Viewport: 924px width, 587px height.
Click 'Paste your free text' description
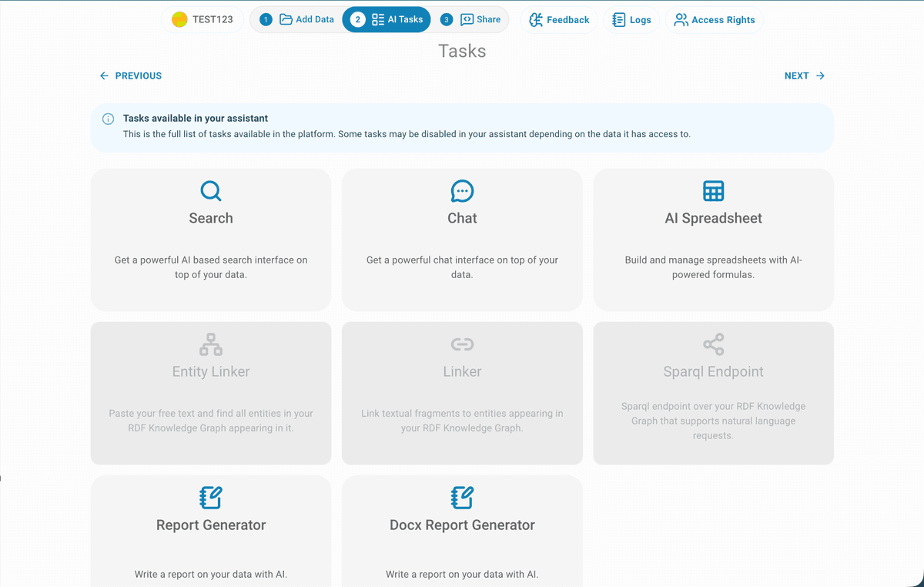pos(211,421)
